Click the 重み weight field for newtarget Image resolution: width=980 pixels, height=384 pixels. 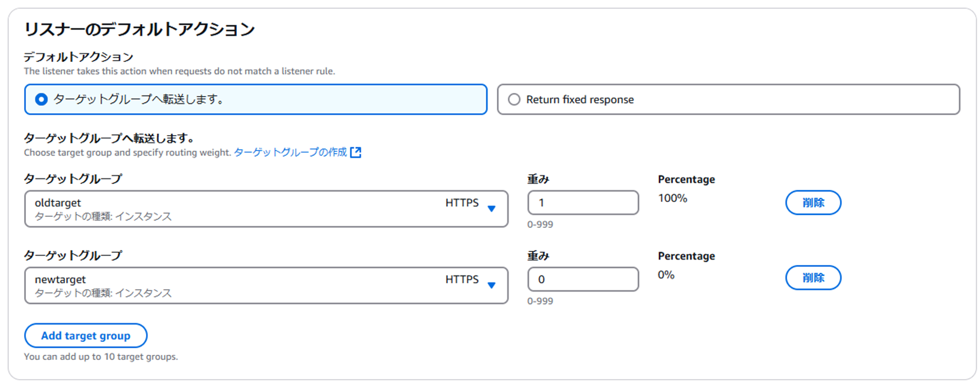coord(583,279)
